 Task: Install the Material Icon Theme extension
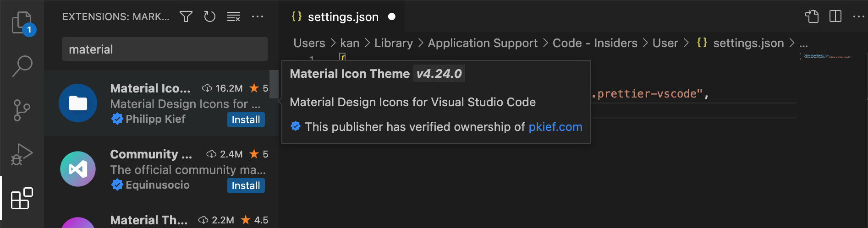[x=246, y=119]
